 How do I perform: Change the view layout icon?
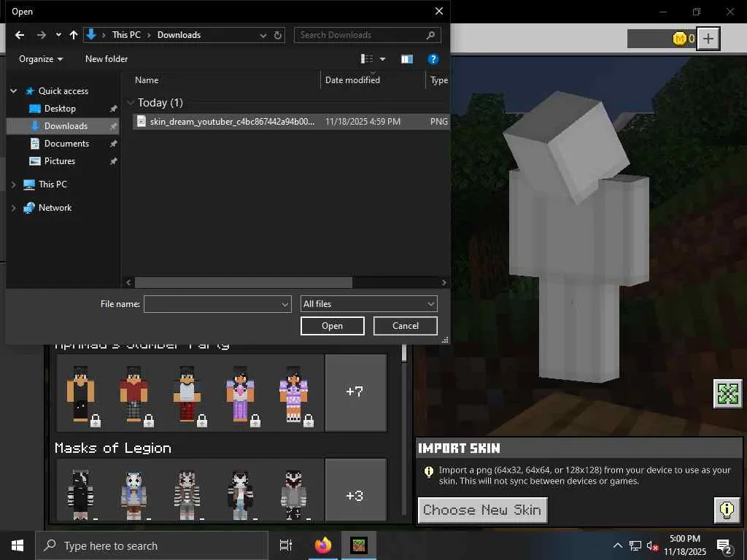click(367, 58)
